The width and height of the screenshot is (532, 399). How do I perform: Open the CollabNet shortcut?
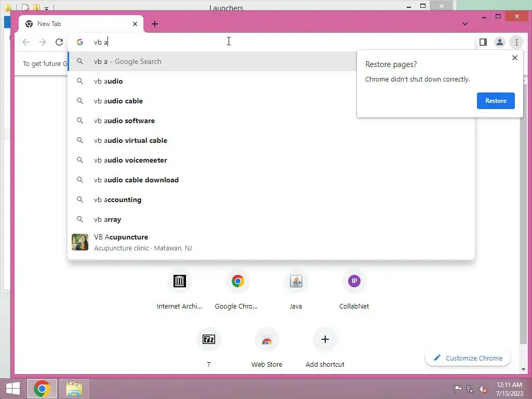(354, 290)
